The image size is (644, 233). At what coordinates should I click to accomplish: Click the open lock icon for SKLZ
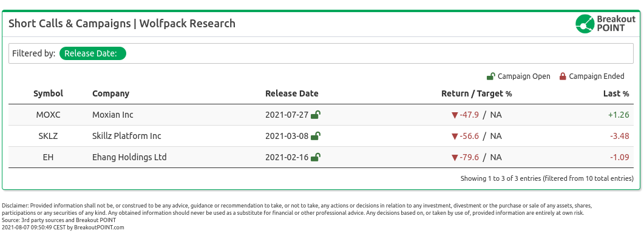[316, 136]
